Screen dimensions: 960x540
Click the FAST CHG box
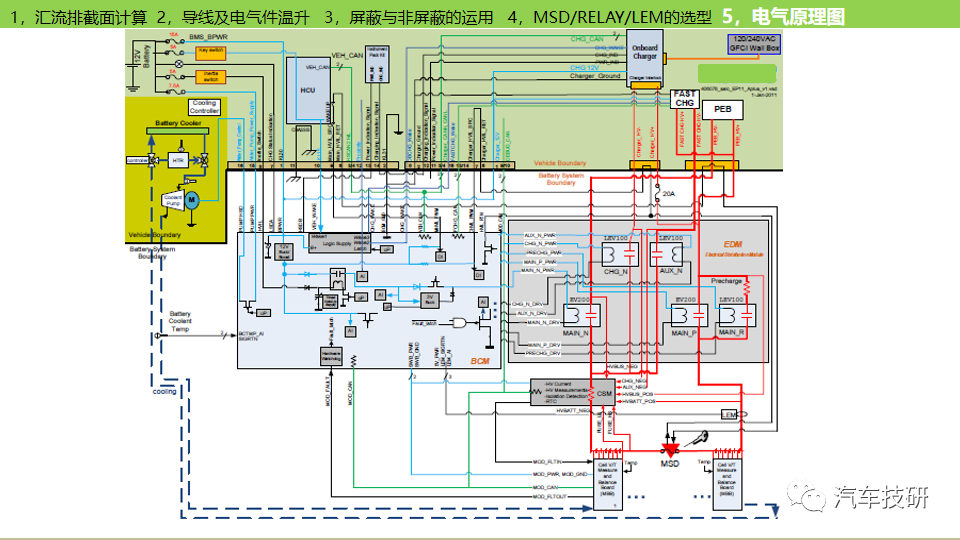684,98
